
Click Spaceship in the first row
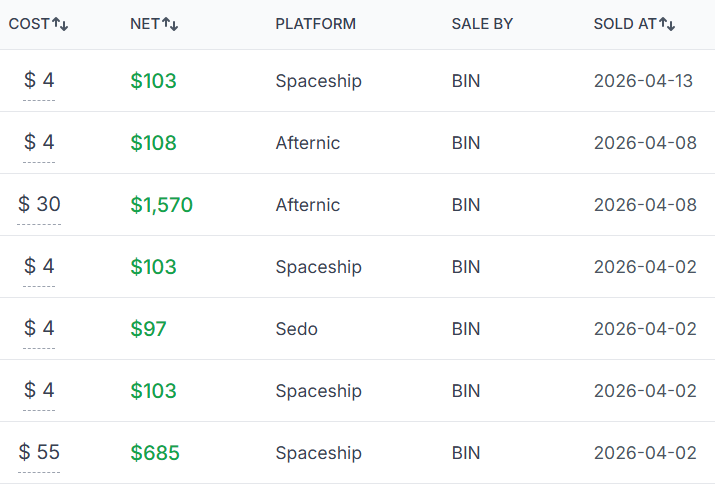(318, 81)
